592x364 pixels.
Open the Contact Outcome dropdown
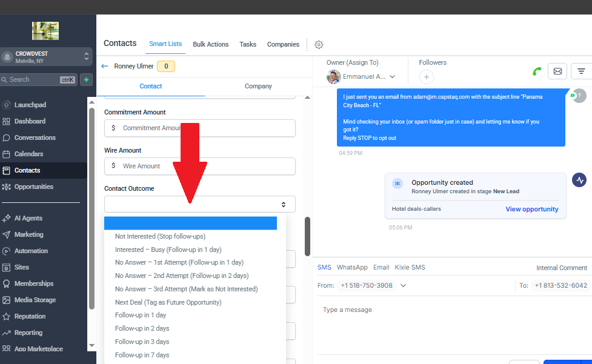point(200,204)
